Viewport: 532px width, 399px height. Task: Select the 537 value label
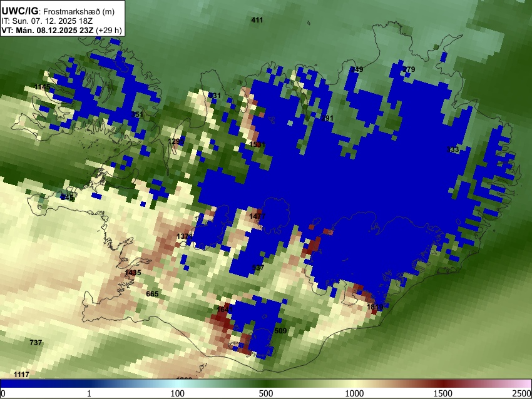pyautogui.click(x=258, y=268)
